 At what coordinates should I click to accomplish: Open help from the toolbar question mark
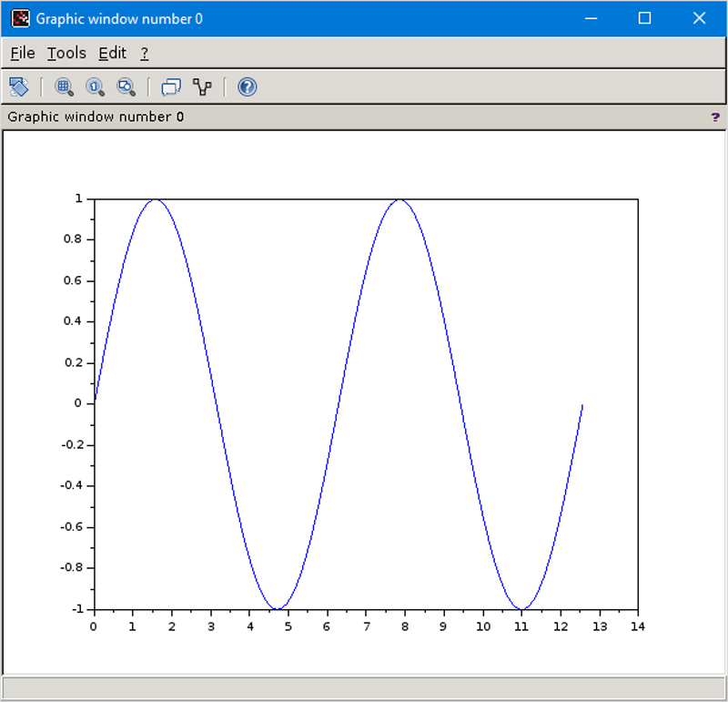(247, 87)
